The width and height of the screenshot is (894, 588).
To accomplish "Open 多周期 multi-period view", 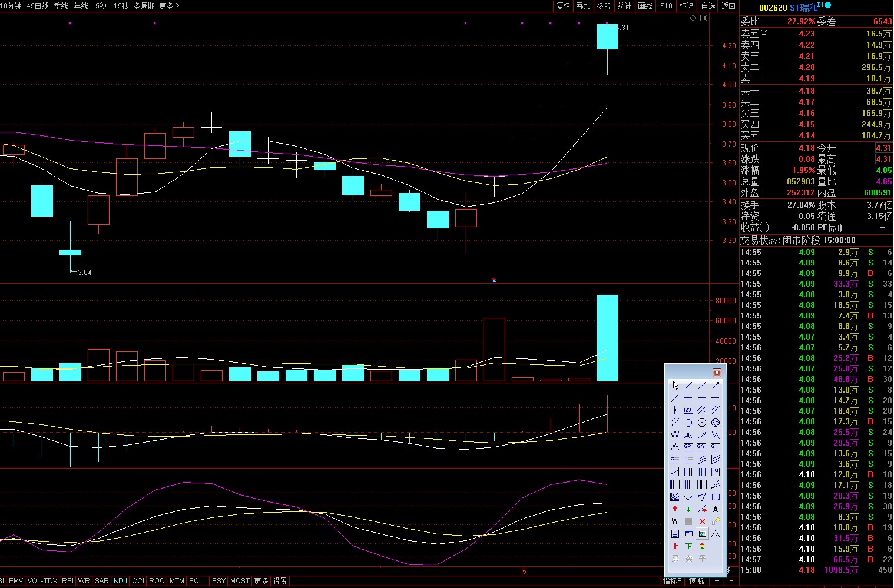I will 144,6.
